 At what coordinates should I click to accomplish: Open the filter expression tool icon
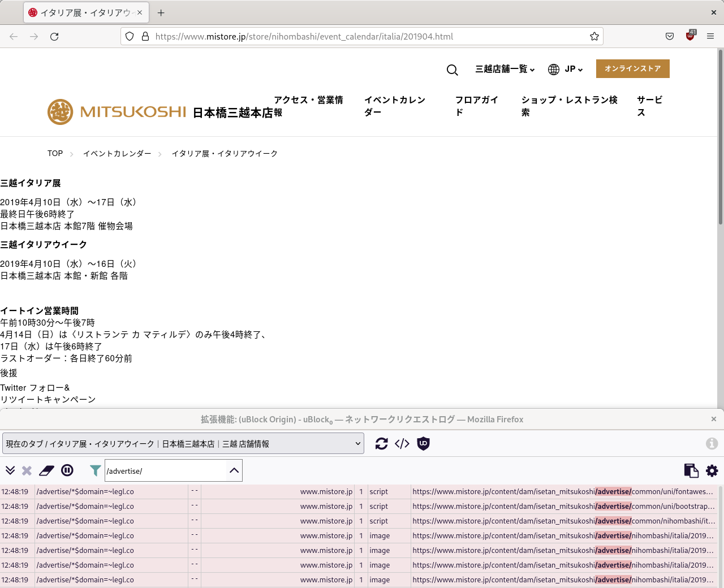402,443
